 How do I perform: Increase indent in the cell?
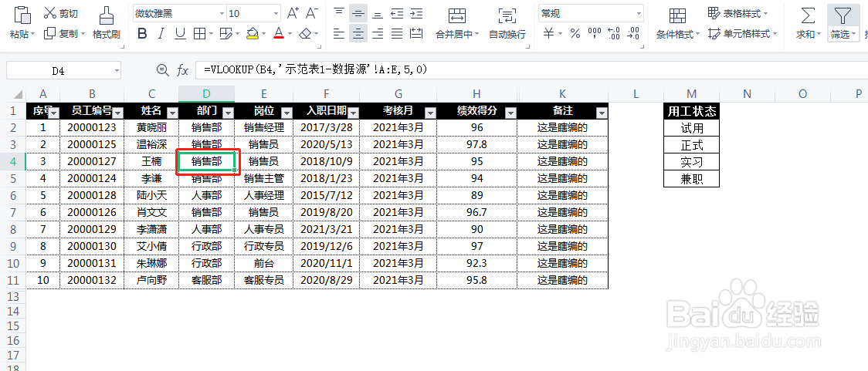[416, 12]
